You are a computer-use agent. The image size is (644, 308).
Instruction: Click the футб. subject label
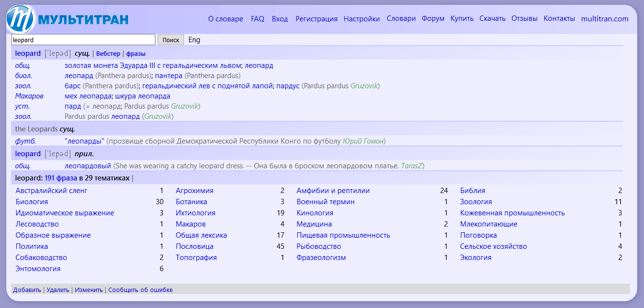pyautogui.click(x=26, y=141)
